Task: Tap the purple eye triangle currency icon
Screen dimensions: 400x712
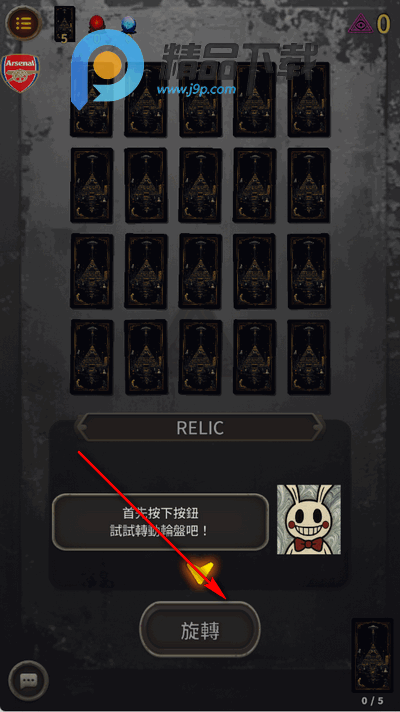Action: pyautogui.click(x=361, y=23)
